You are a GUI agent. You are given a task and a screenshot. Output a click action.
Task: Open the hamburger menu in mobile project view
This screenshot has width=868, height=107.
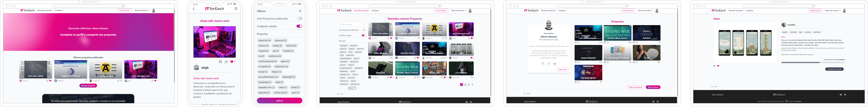tap(236, 9)
